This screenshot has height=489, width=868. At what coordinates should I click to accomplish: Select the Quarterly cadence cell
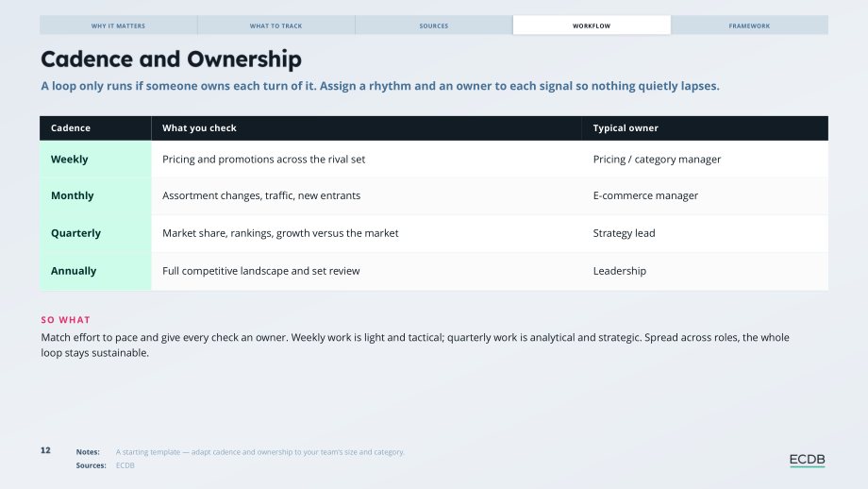coord(95,234)
